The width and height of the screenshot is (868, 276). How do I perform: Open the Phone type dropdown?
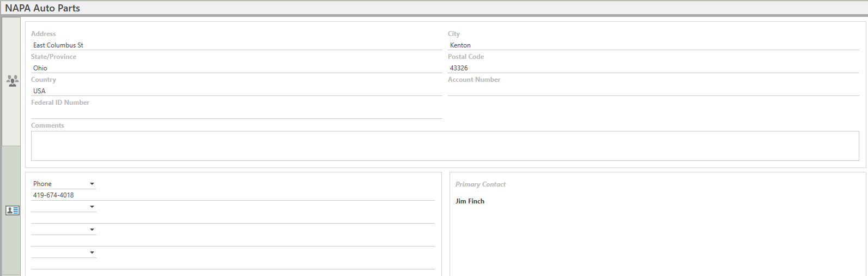click(x=64, y=184)
